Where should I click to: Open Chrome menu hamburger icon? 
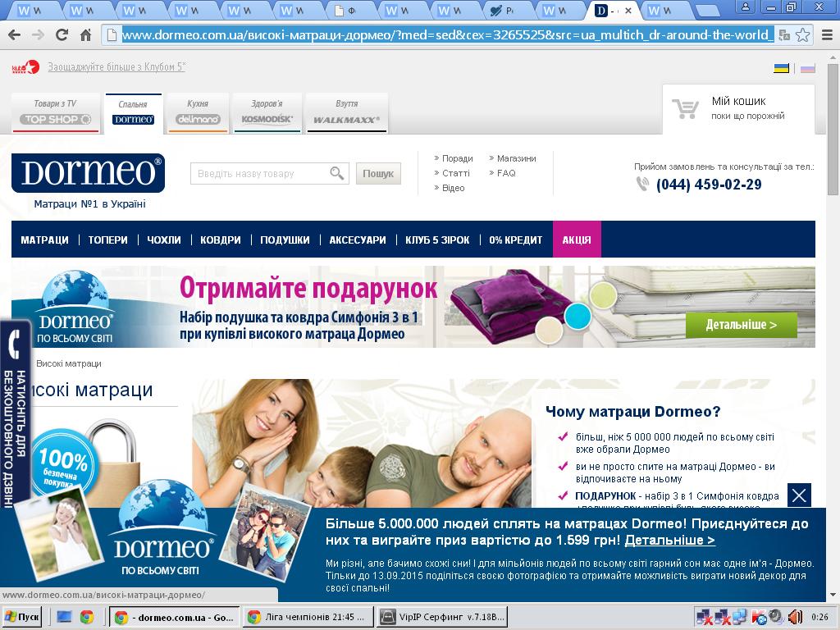[827, 35]
